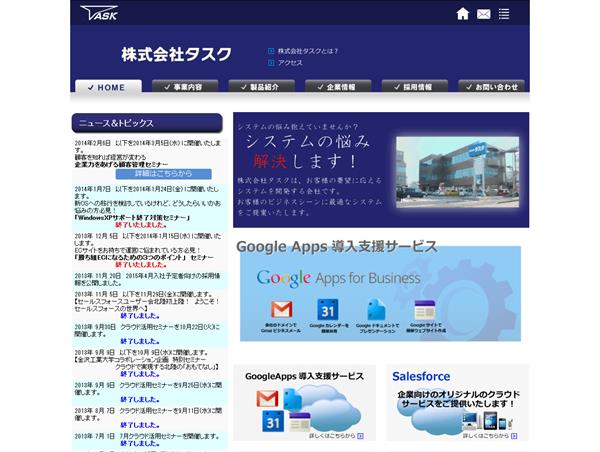Open the 採用情報 tab
This screenshot has height=452, width=600.
[x=415, y=86]
